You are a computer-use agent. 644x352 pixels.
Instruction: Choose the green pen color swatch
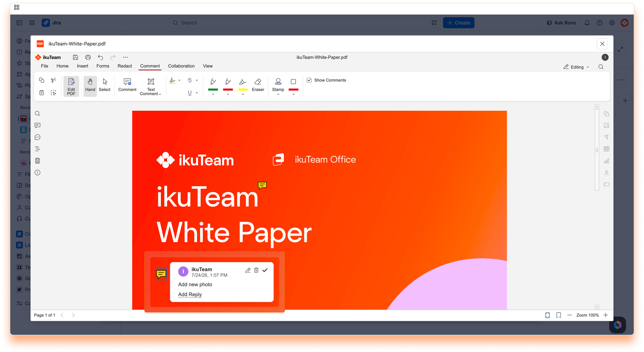pyautogui.click(x=213, y=90)
